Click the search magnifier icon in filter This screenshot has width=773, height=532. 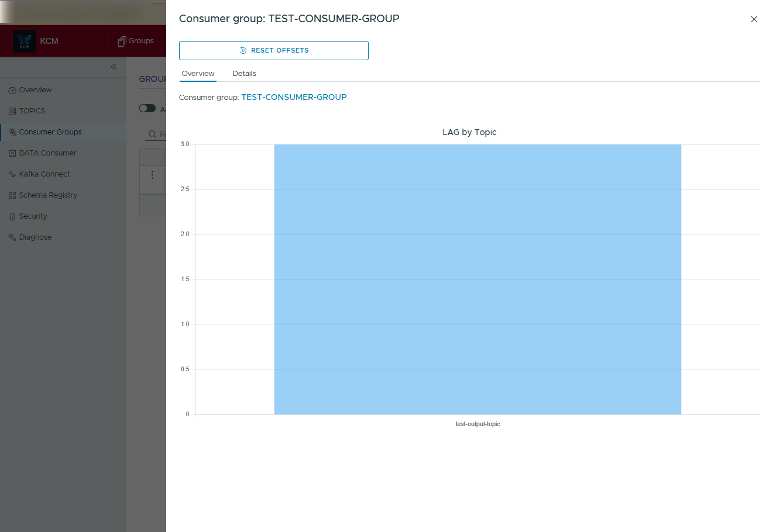152,134
